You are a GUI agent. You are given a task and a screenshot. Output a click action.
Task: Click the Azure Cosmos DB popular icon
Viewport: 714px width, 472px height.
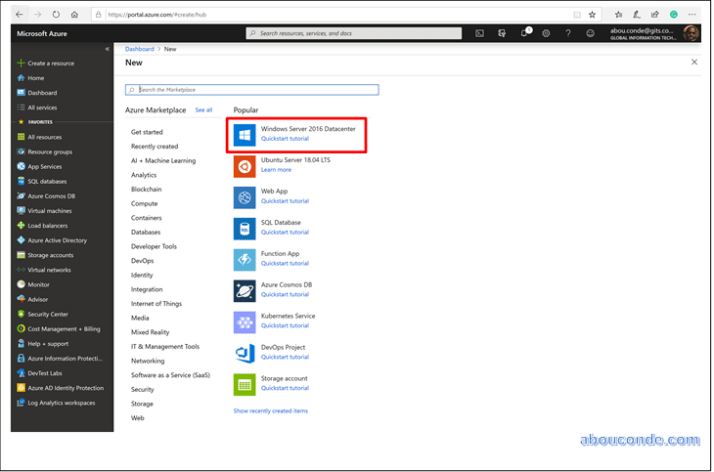coord(245,290)
